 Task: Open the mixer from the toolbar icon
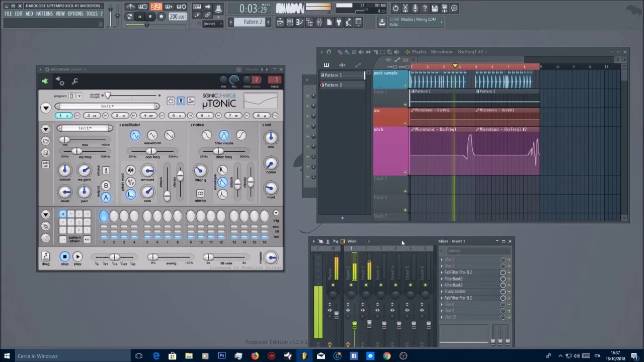[x=319, y=22]
